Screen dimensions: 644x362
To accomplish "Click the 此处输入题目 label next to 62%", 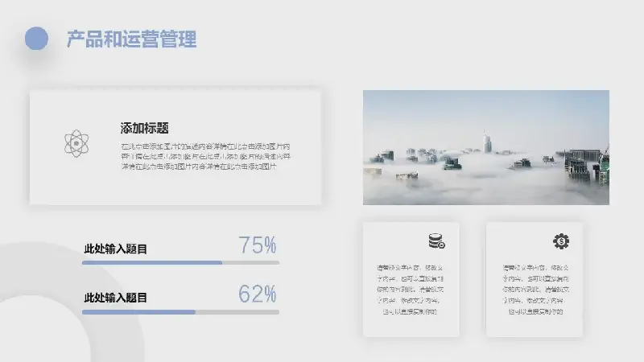I will (116, 298).
